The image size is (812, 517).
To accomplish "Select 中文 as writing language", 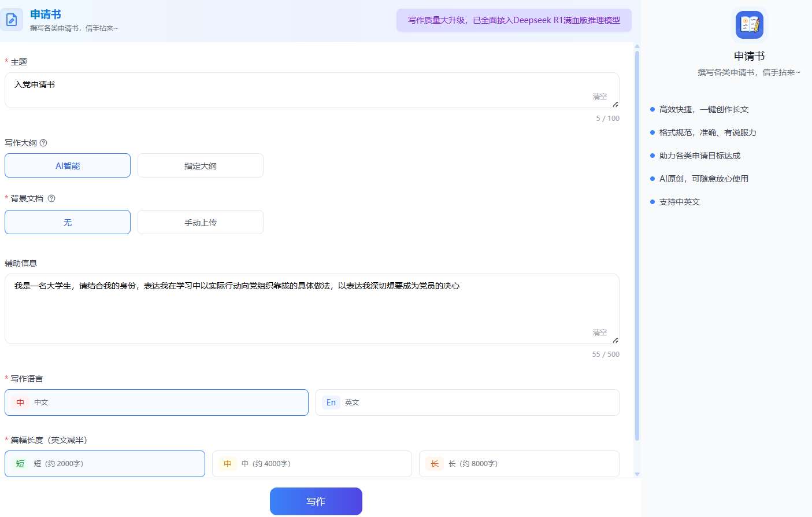I will click(157, 402).
